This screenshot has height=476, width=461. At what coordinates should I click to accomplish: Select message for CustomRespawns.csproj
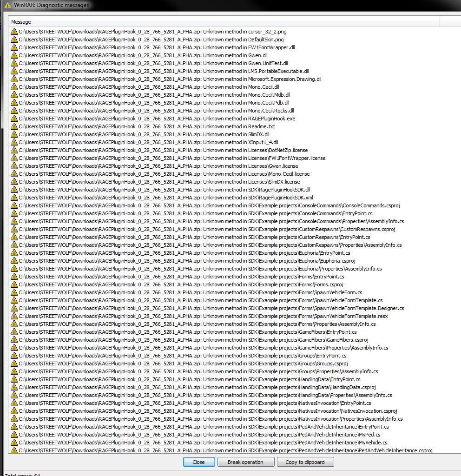pos(207,229)
